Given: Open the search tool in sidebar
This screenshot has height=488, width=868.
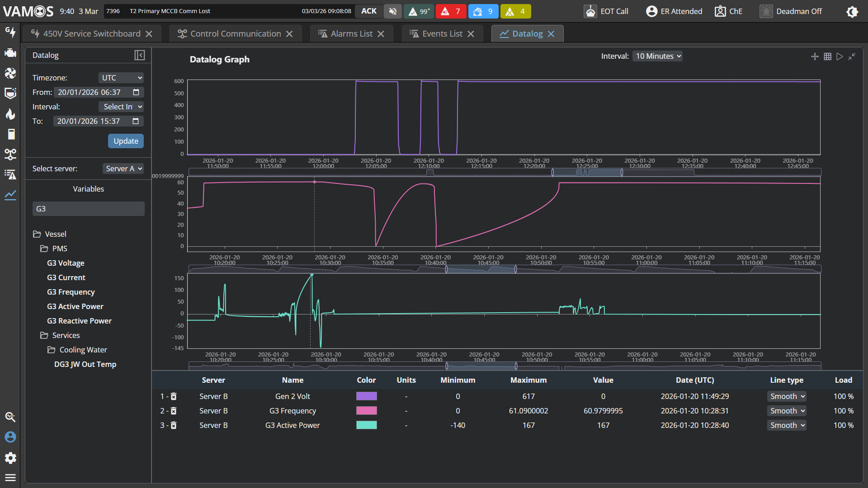Looking at the screenshot, I should (10, 417).
